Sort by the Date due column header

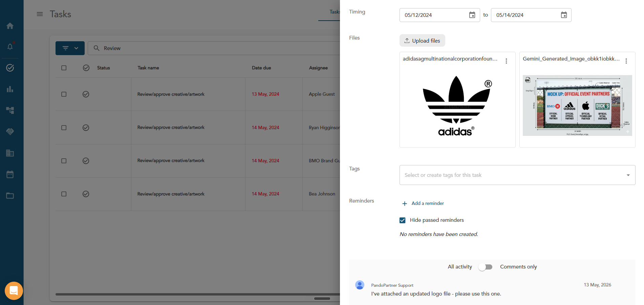(261, 68)
